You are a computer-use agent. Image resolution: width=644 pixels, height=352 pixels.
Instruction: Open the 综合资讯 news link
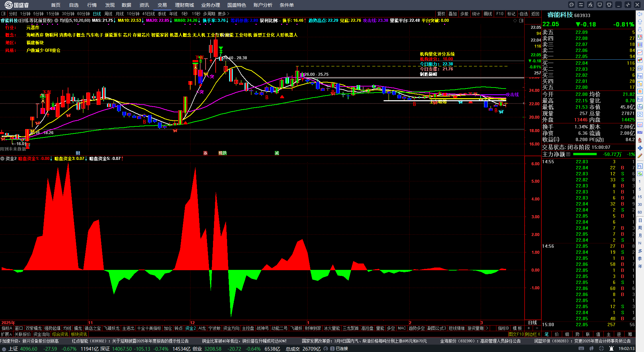tap(60, 334)
